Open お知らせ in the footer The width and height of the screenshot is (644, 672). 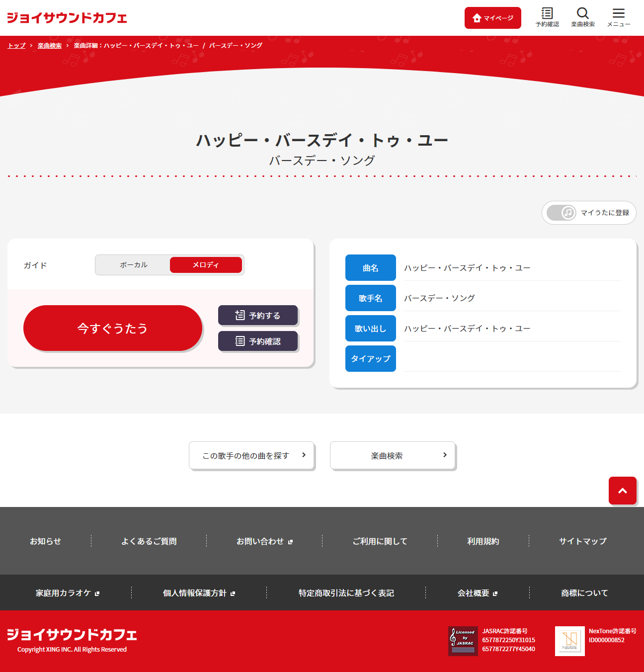[45, 541]
